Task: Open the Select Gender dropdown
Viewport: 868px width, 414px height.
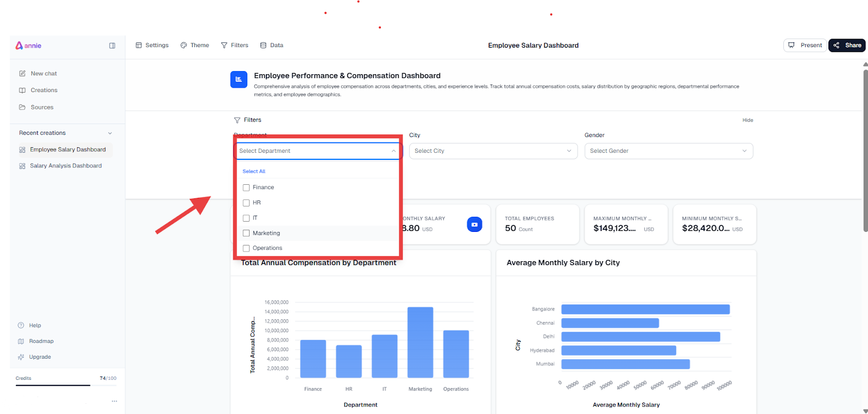Action: tap(668, 151)
